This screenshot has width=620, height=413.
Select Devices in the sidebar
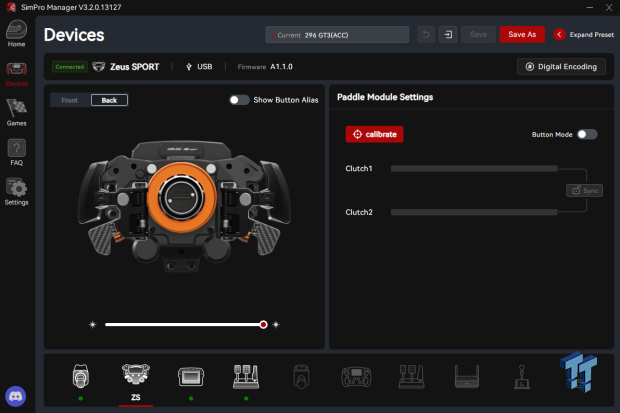coord(16,74)
